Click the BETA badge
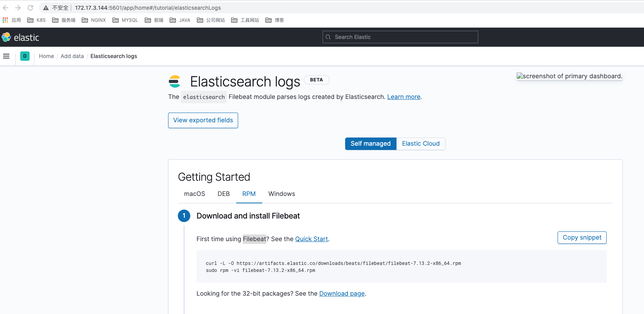The image size is (644, 314). point(316,80)
